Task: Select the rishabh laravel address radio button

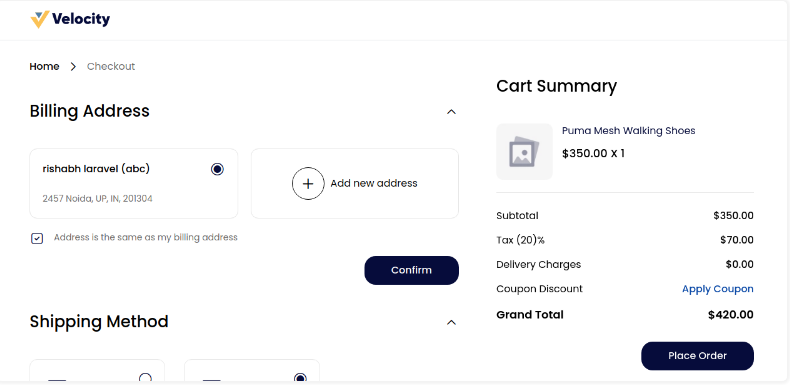Action: coord(217,169)
